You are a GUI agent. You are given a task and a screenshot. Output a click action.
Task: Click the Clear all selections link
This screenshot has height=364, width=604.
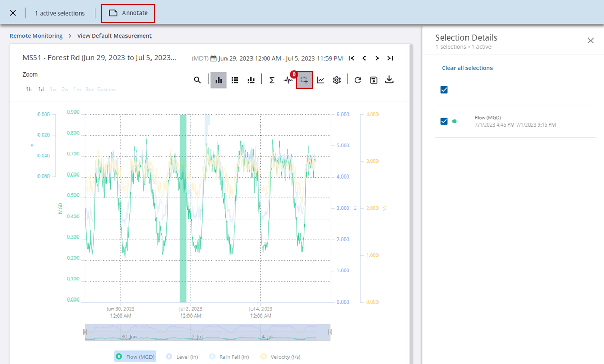(467, 68)
